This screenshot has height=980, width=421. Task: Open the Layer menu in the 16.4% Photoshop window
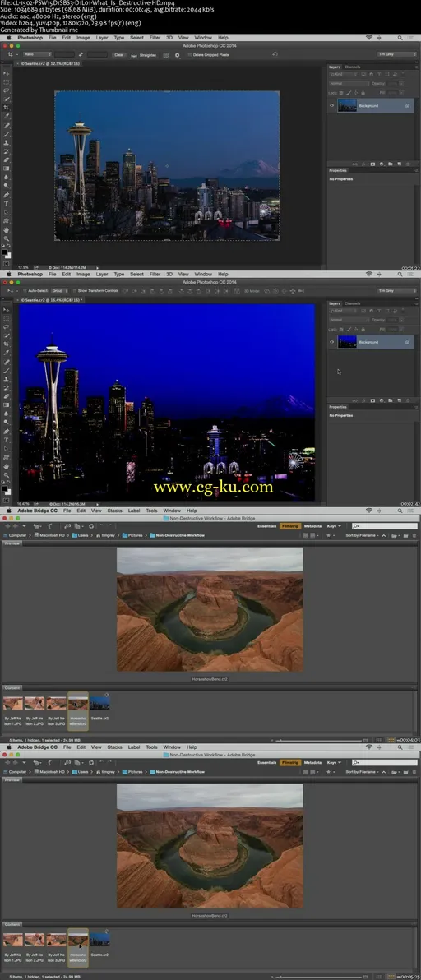pos(102,274)
